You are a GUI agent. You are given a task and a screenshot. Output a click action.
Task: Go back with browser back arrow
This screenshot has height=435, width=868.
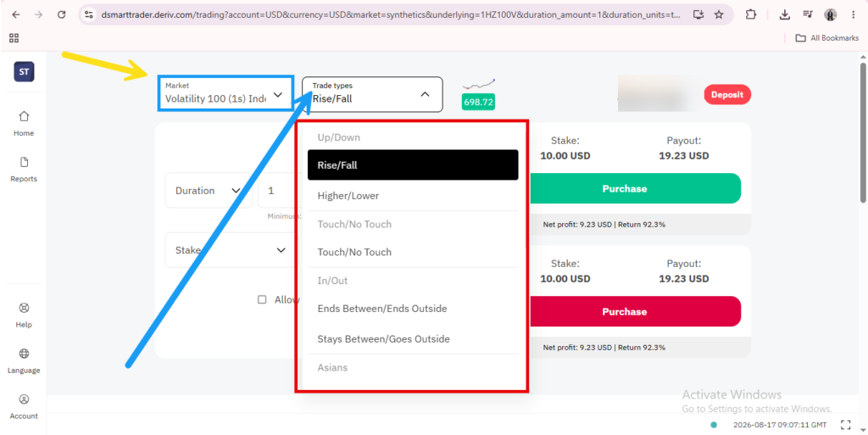[x=15, y=15]
